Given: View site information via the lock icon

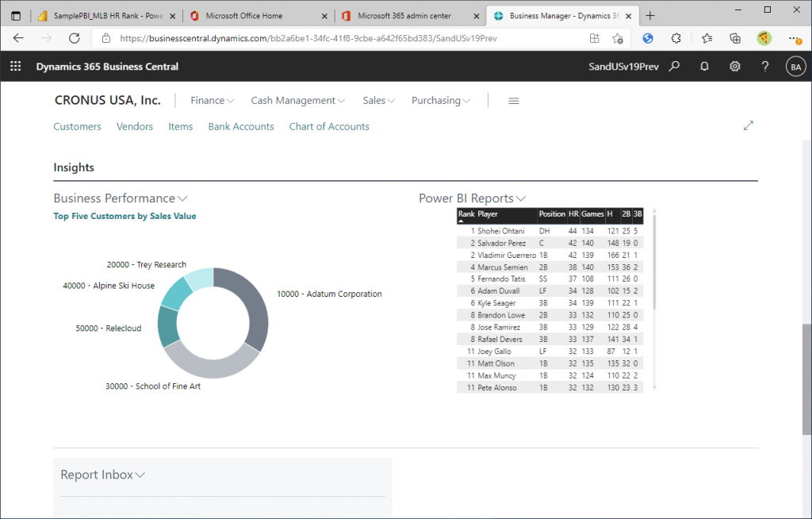Looking at the screenshot, I should pos(106,38).
